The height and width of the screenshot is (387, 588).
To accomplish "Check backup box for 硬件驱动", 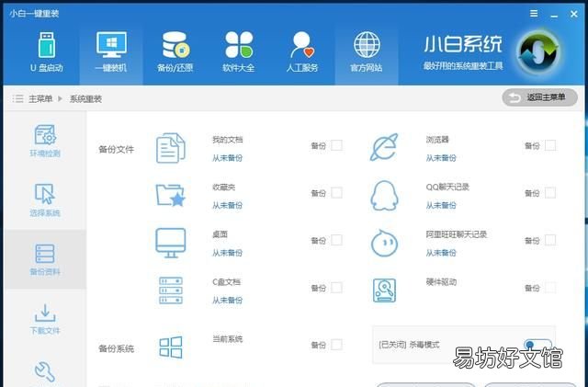I will click(550, 288).
